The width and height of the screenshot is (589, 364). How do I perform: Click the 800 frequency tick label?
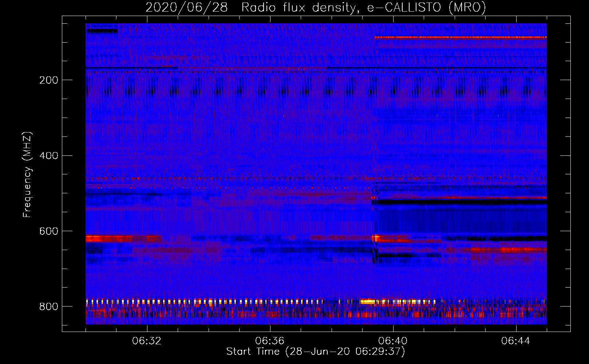click(49, 307)
